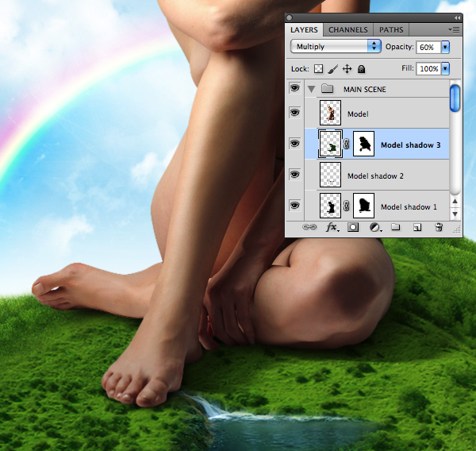Click the Link layers icon
This screenshot has width=476, height=451.
(309, 227)
